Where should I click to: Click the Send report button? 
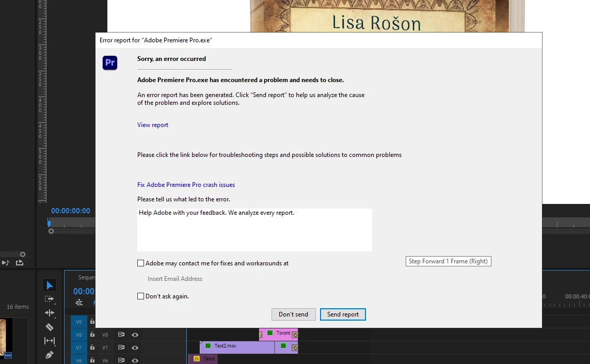point(343,314)
